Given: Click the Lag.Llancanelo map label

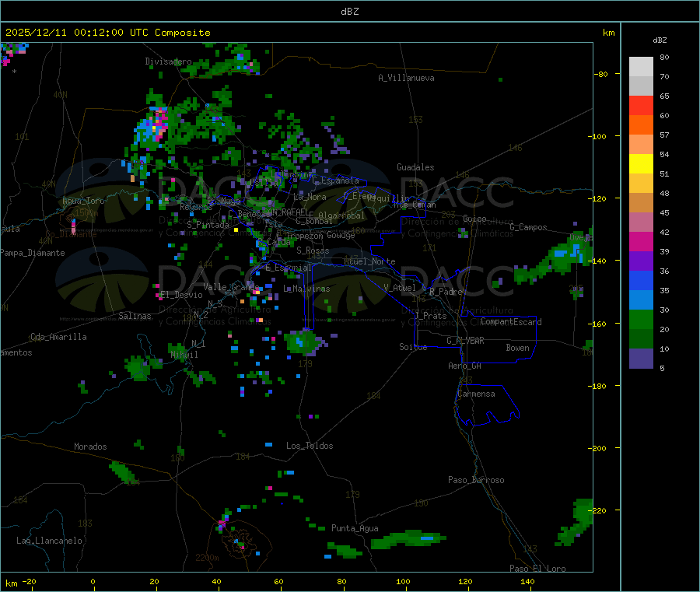Looking at the screenshot, I should coord(49,541).
